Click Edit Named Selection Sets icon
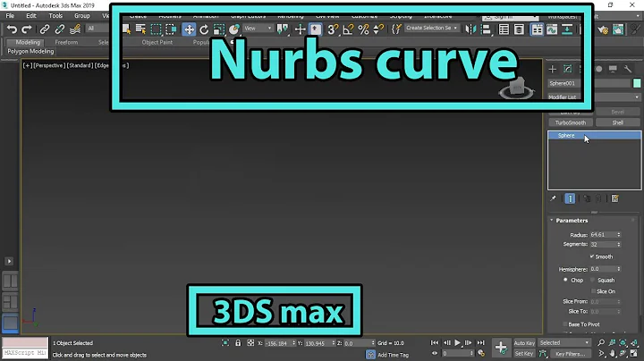 pyautogui.click(x=396, y=29)
